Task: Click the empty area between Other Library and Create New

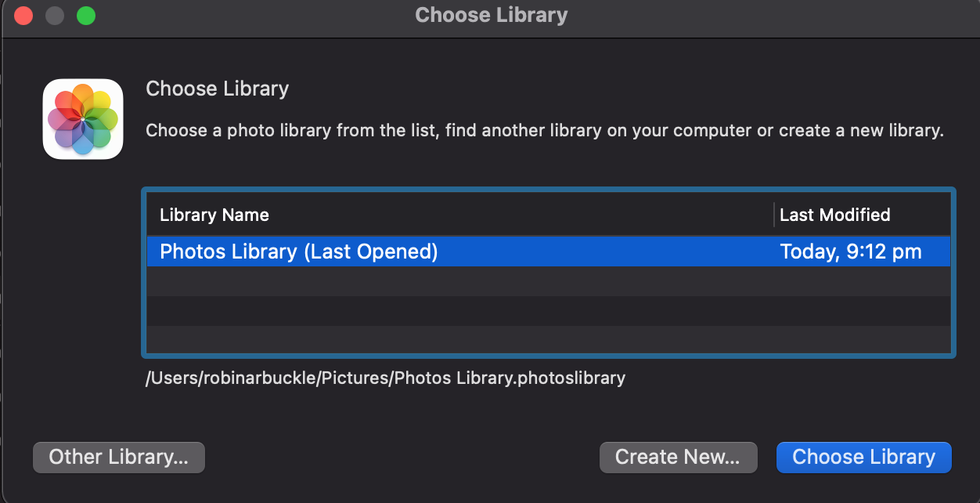Action: [x=401, y=458]
